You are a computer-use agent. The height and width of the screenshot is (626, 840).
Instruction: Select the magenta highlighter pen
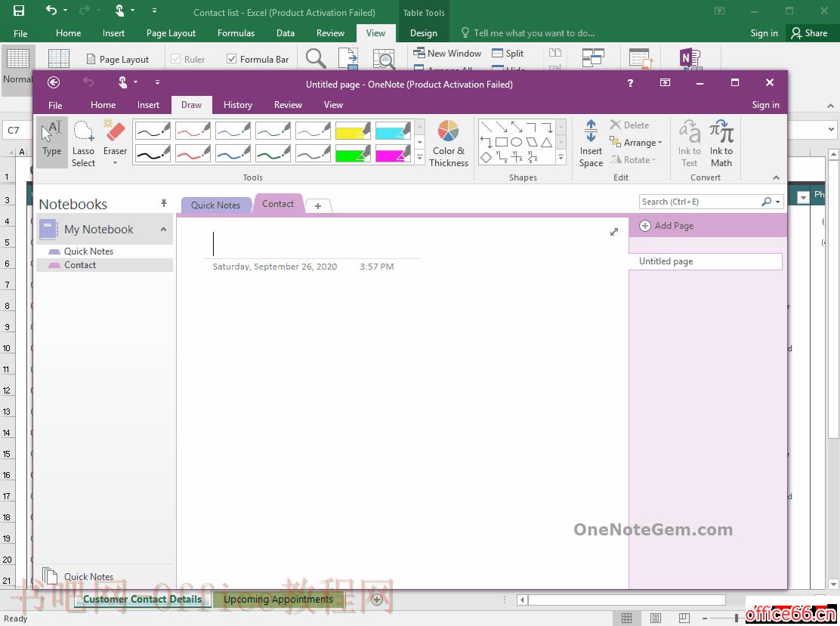point(393,154)
